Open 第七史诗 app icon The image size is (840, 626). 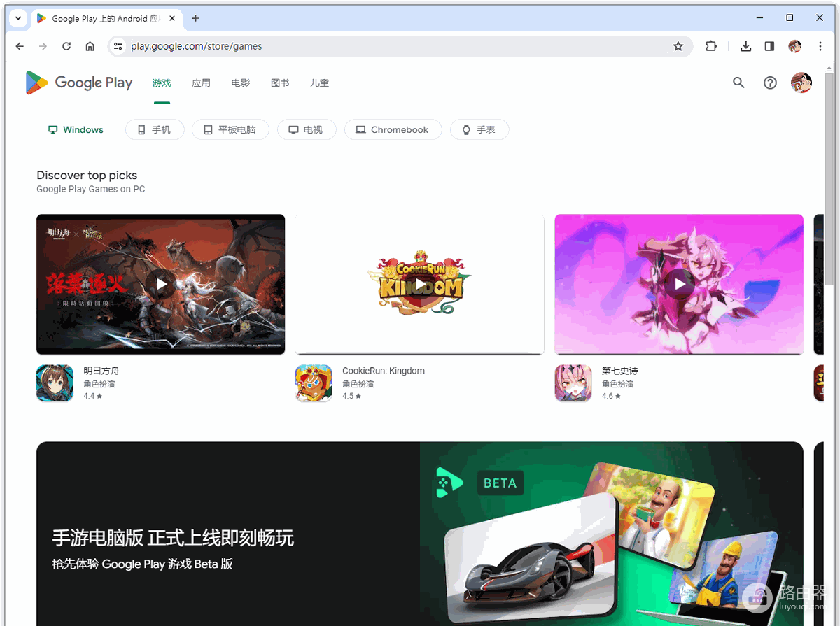click(573, 383)
